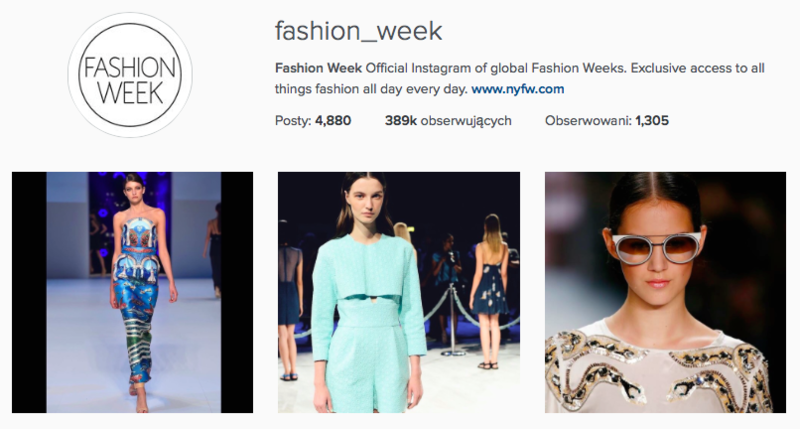This screenshot has width=800, height=429.
Task: Click the bold Fashion Week name in bio
Action: coord(318,68)
